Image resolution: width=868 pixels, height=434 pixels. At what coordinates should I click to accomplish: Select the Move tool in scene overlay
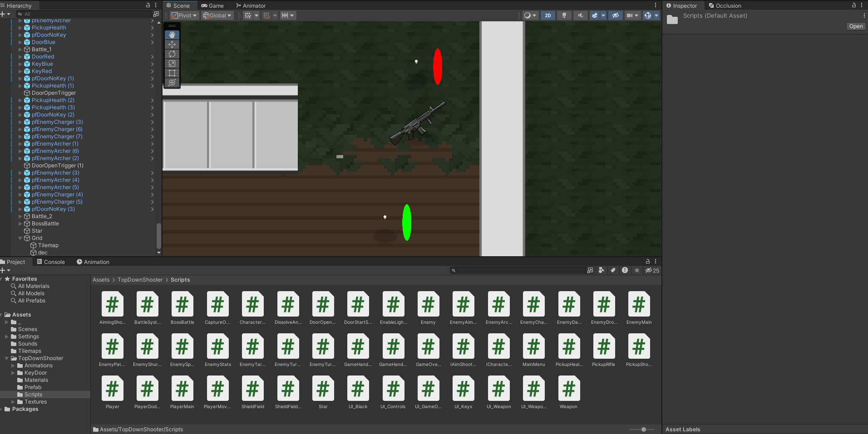tap(172, 44)
